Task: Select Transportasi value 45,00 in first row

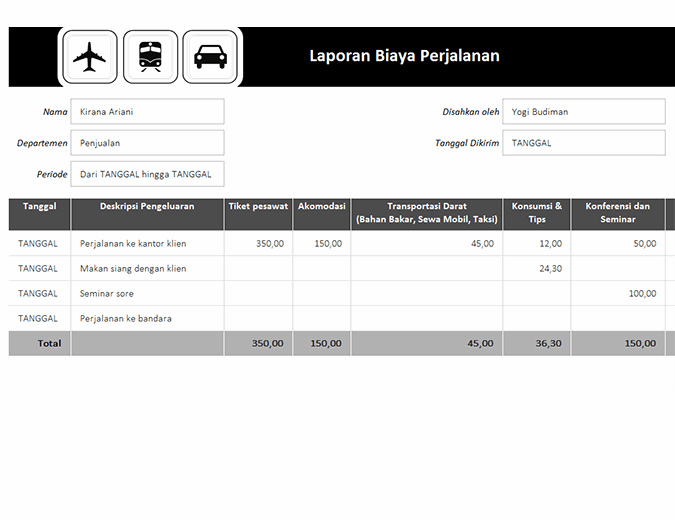Action: coord(427,244)
